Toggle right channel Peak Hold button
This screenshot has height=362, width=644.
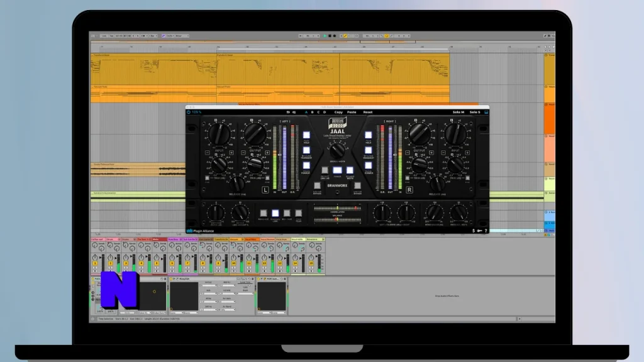pos(369,135)
